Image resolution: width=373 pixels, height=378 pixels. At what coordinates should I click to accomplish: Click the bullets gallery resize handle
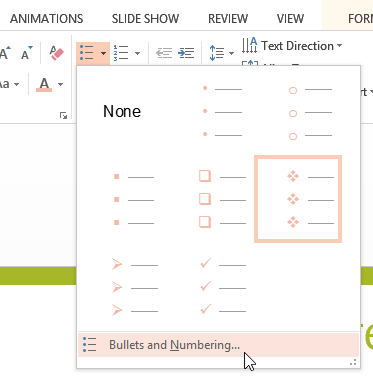[x=353, y=362]
